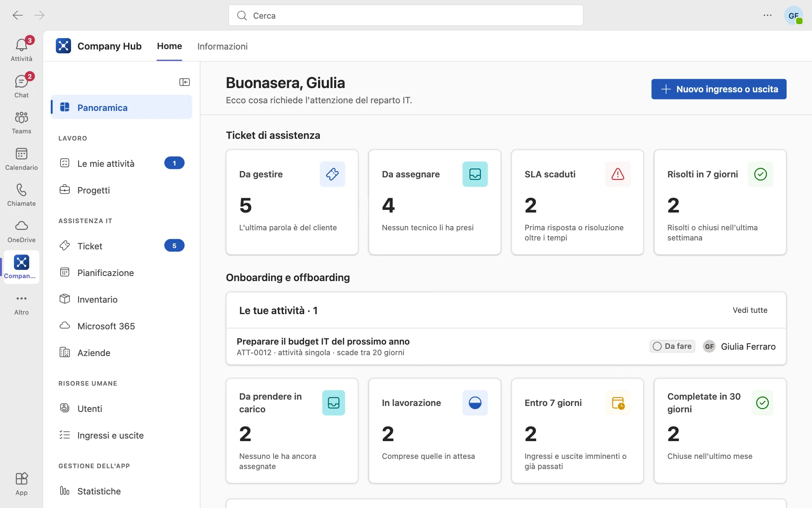Viewport: 812px width, 508px height.
Task: Toggle the Da fare status circle
Action: 657,346
